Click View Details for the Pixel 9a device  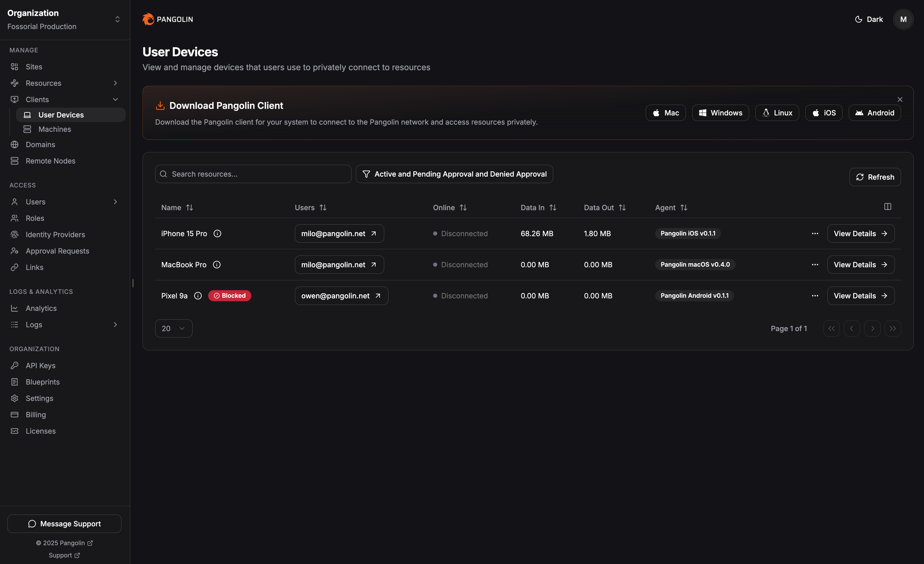pyautogui.click(x=861, y=296)
